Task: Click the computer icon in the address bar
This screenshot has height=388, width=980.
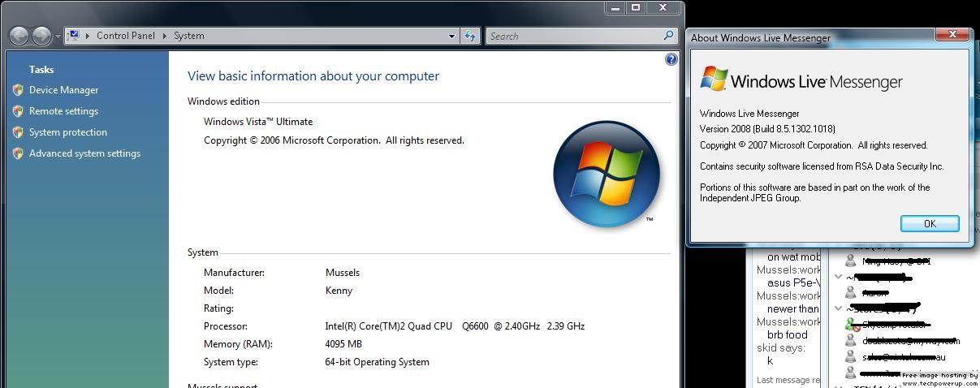Action: pos(73,35)
